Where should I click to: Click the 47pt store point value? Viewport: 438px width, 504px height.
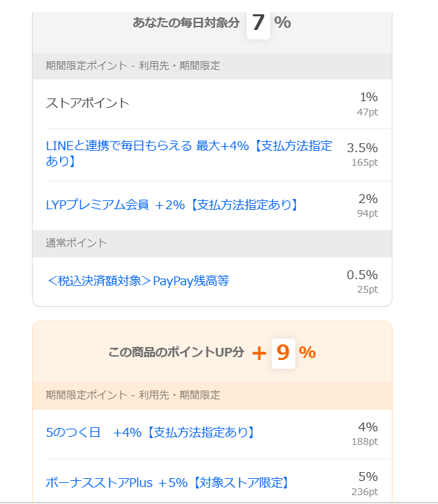367,112
